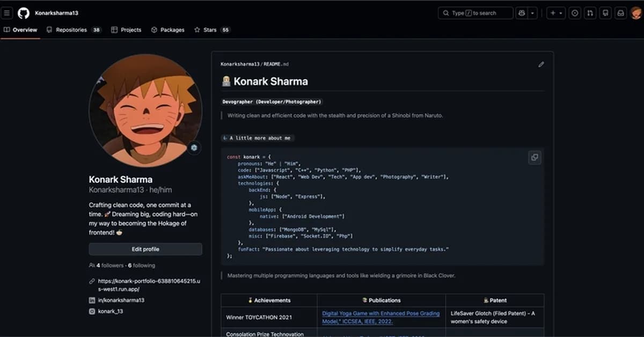Click the followers people icon
Viewport: 644px width, 337px height.
(92, 265)
